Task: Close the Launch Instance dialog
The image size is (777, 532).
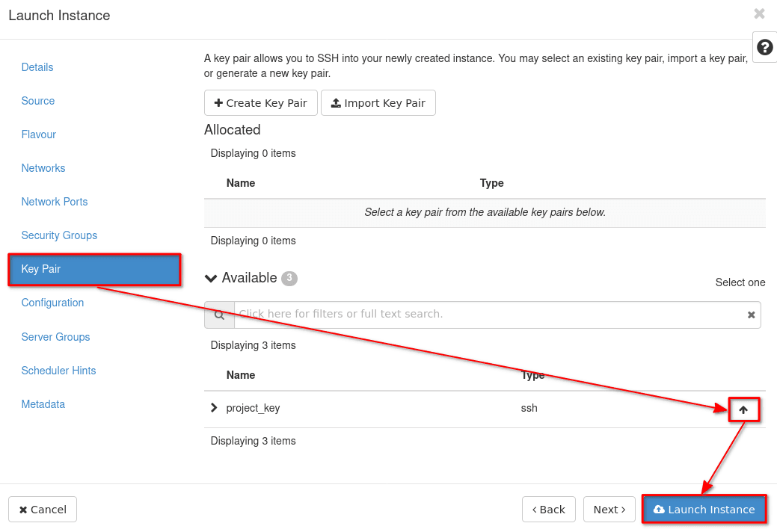Action: click(759, 13)
